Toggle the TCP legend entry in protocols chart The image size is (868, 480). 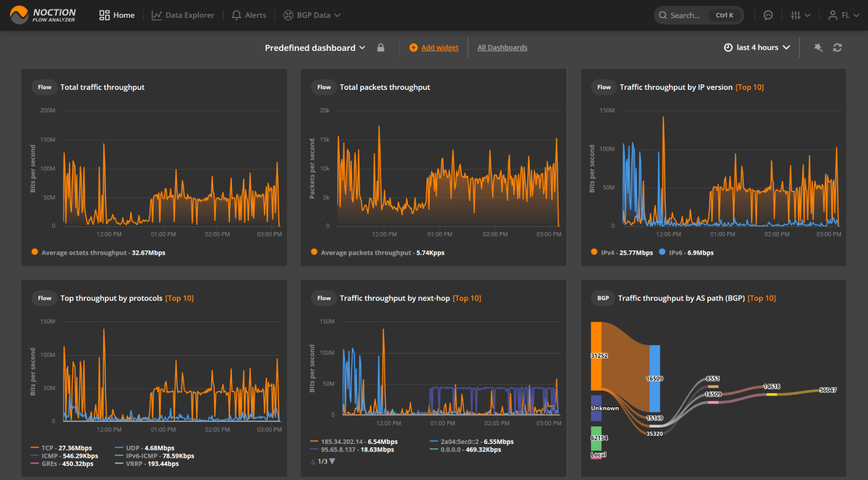coord(61,448)
